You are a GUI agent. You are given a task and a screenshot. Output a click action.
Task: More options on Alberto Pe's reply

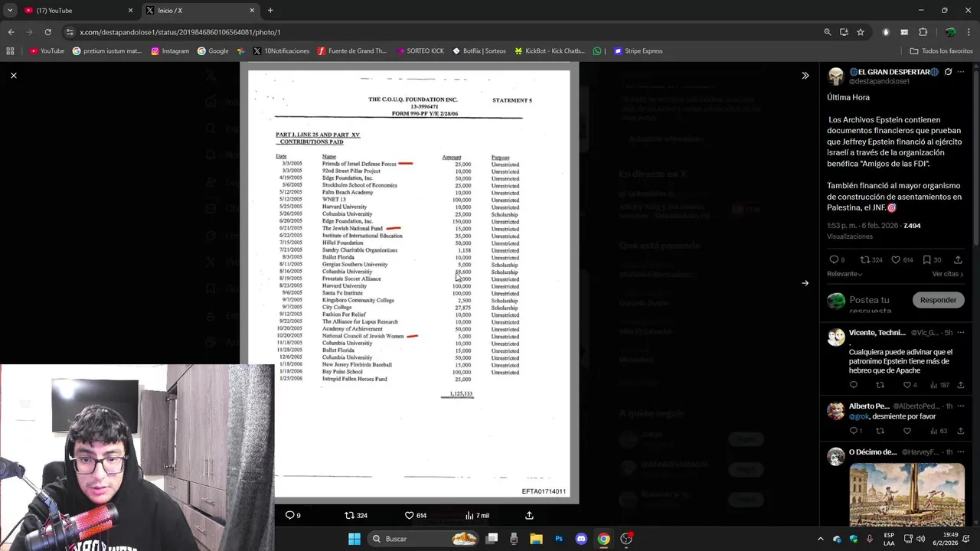click(961, 406)
